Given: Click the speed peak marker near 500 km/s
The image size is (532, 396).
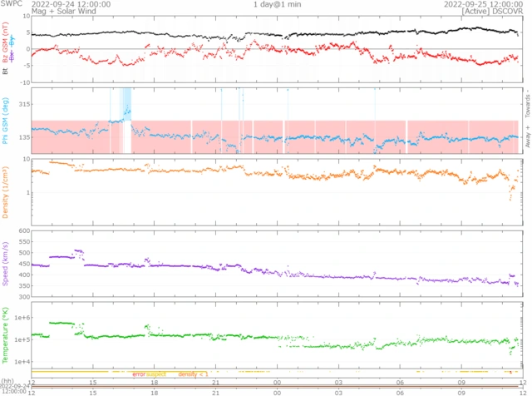Looking at the screenshot, I should 79,251.
